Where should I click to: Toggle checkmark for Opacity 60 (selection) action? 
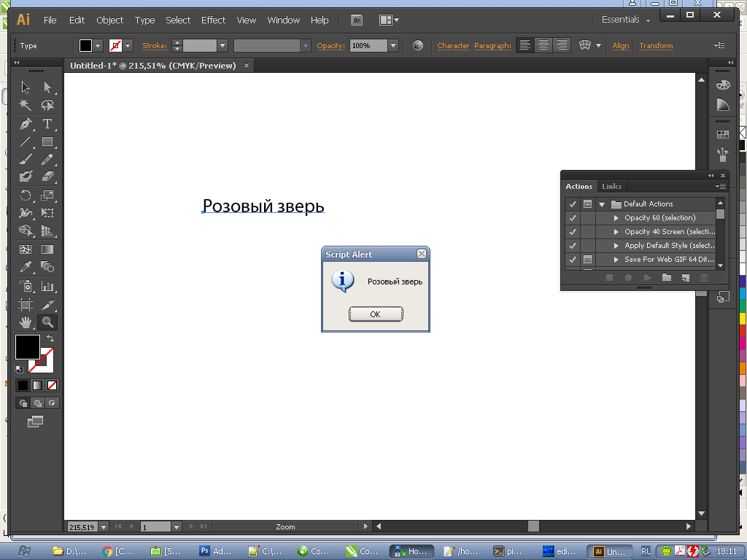click(573, 218)
